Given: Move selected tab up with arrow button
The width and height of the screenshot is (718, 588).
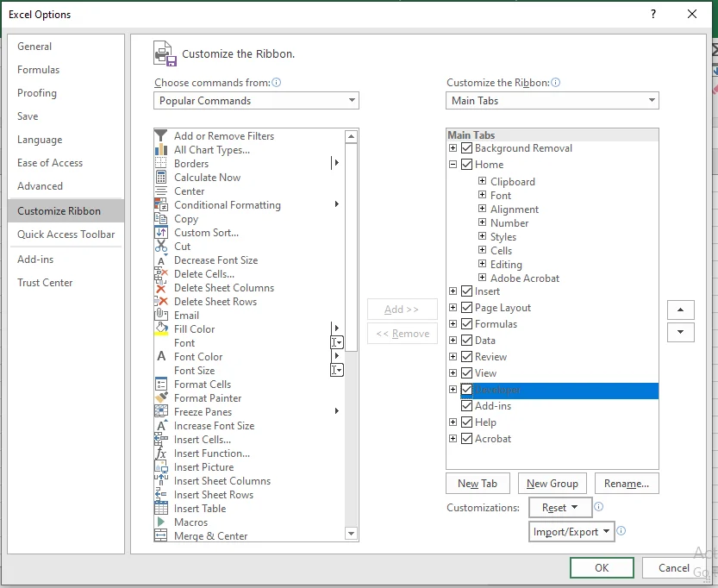Looking at the screenshot, I should click(x=680, y=310).
